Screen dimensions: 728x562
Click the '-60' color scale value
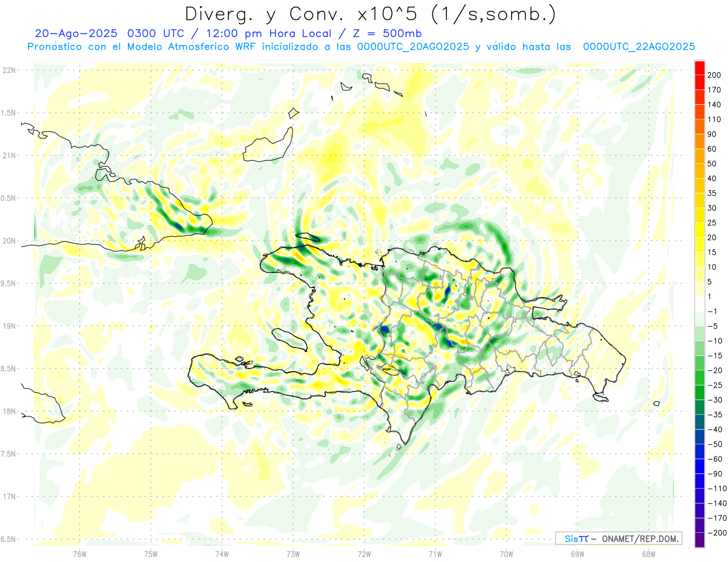pos(715,458)
